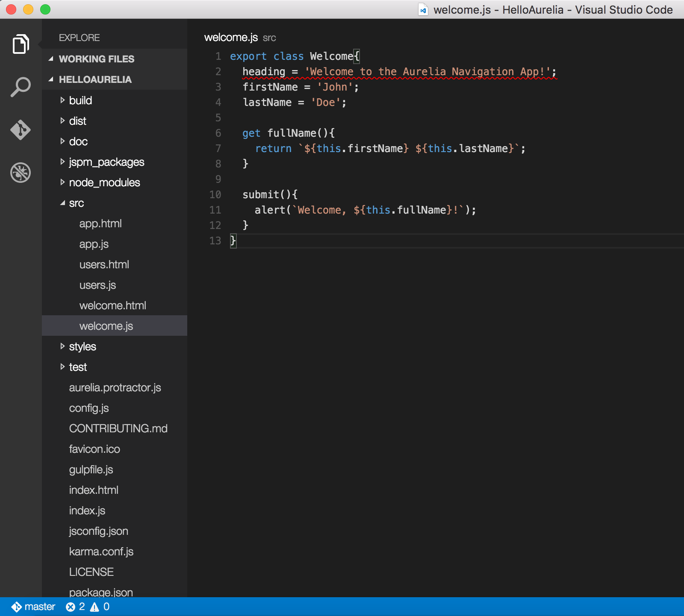Click the closing brace on line 13

point(233,241)
